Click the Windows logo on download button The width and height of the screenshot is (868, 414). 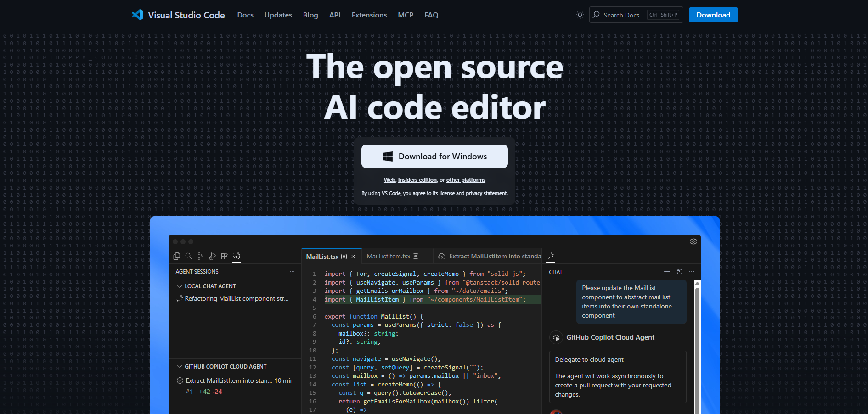388,157
